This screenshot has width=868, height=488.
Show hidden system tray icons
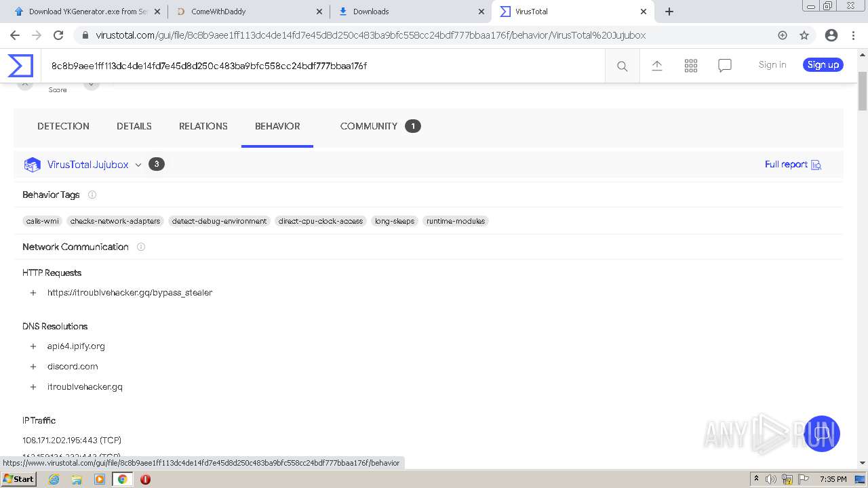click(756, 479)
